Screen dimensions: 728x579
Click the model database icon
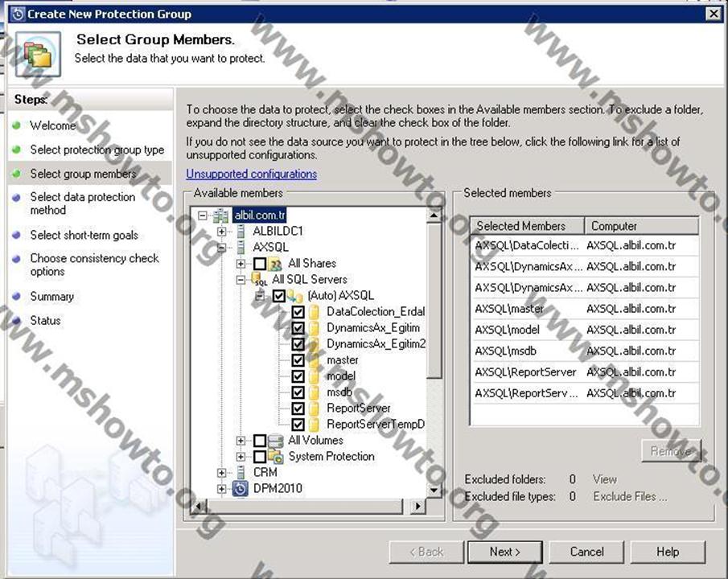coord(315,376)
